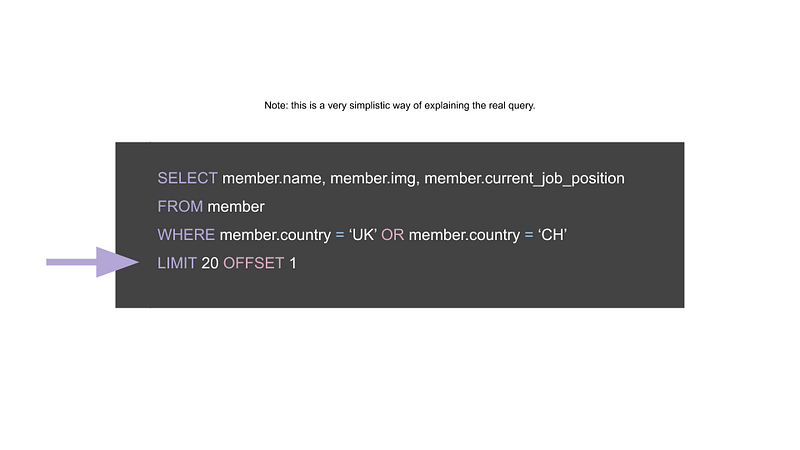Click the OFFSET keyword
800x450 pixels.
254,263
